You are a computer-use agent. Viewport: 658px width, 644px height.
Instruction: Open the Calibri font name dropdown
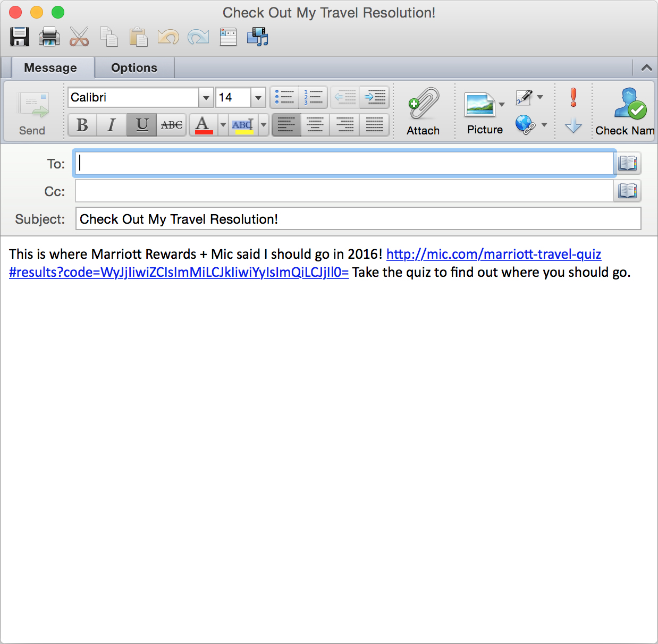click(206, 98)
